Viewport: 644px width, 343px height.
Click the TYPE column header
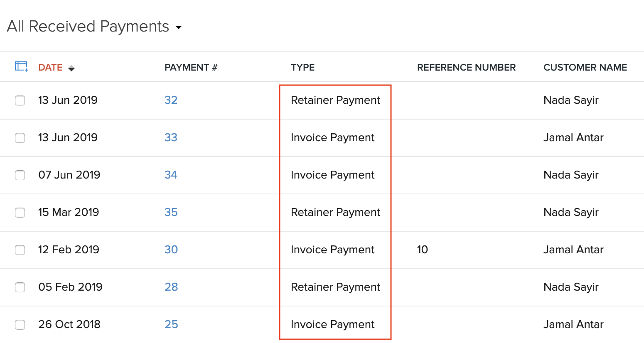[x=302, y=67]
